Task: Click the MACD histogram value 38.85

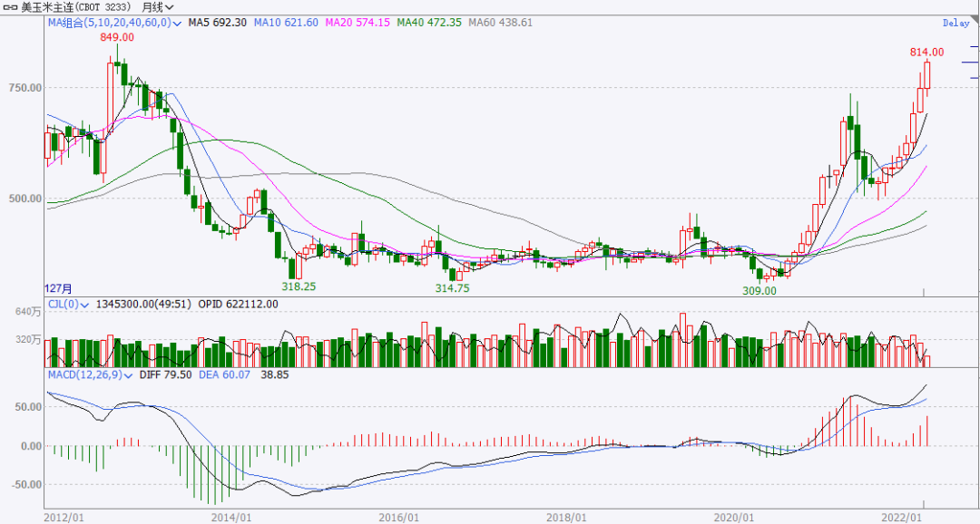Action: pyautogui.click(x=275, y=374)
